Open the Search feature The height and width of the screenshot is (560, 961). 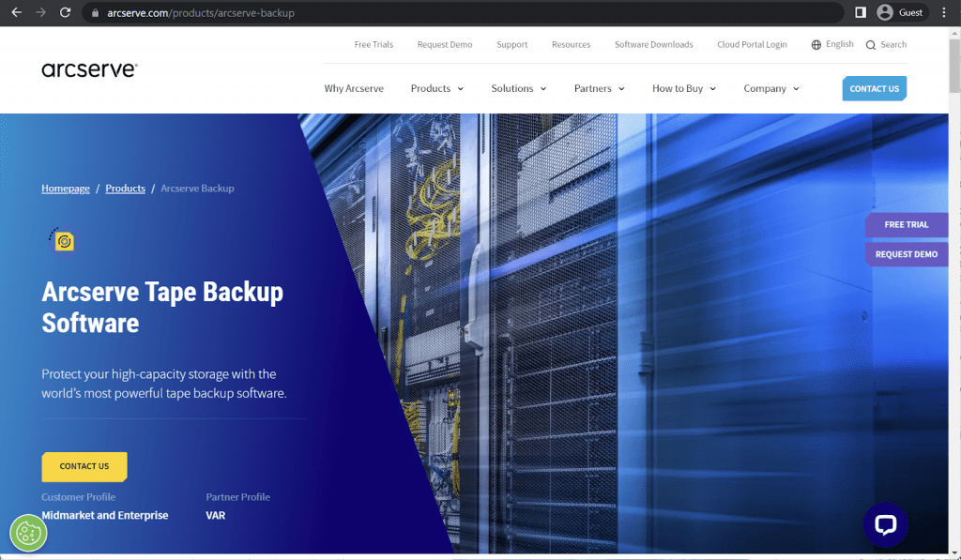tap(886, 44)
